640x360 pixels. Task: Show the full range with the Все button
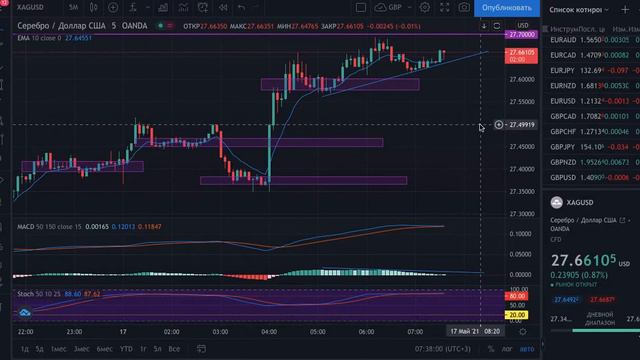point(174,349)
